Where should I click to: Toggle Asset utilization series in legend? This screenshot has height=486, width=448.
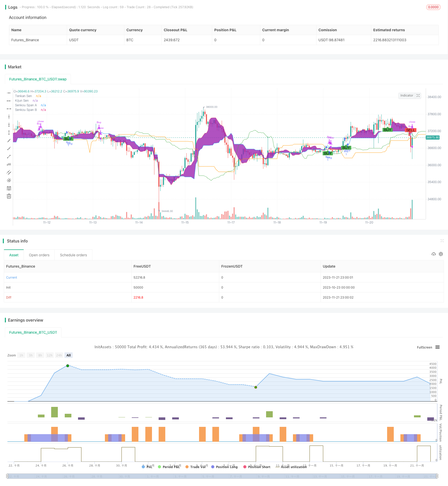click(291, 467)
